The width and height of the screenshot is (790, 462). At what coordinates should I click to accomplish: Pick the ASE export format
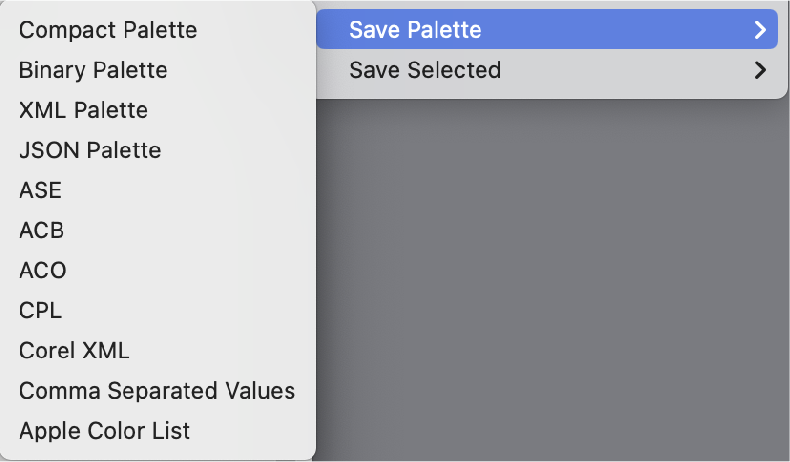pyautogui.click(x=40, y=190)
